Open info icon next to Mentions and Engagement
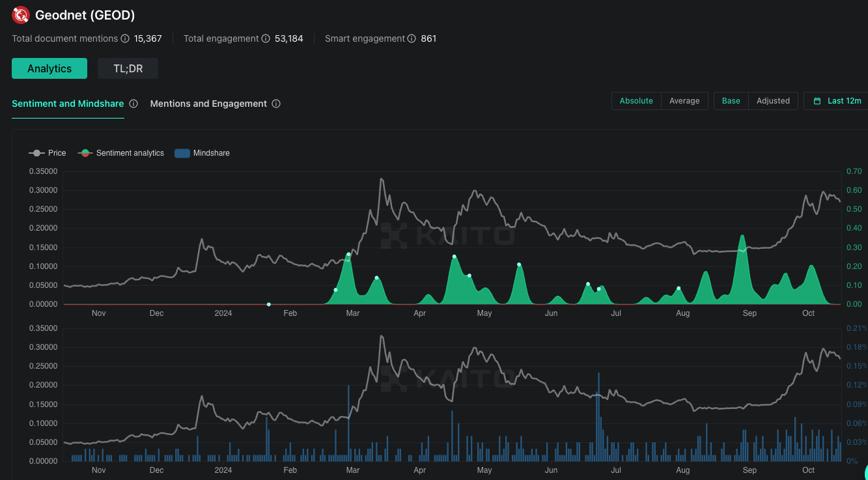 click(x=276, y=104)
